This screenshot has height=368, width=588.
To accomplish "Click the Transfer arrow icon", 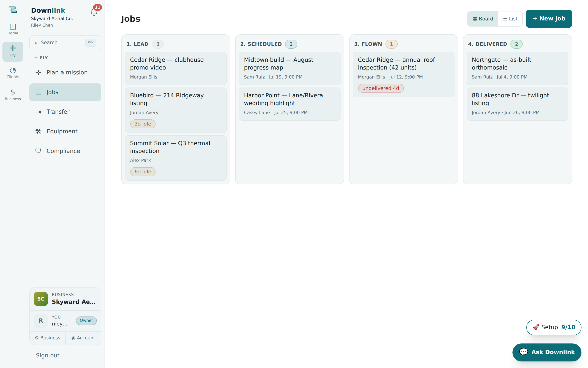I will (38, 112).
